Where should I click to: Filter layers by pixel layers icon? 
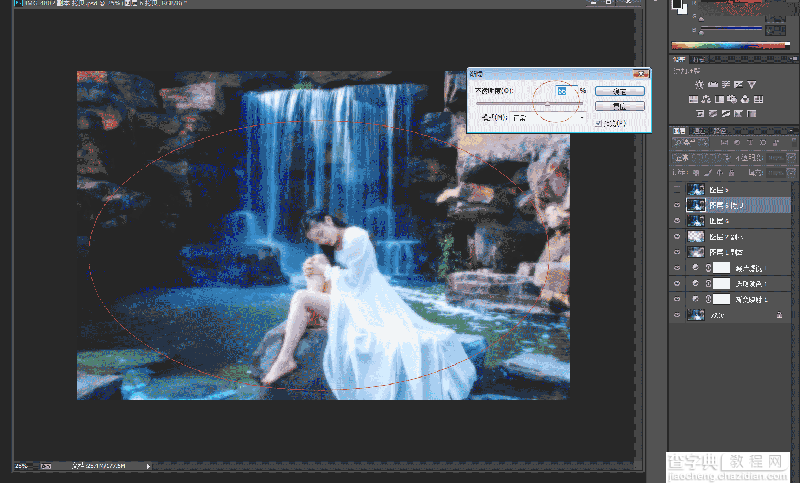tap(724, 143)
